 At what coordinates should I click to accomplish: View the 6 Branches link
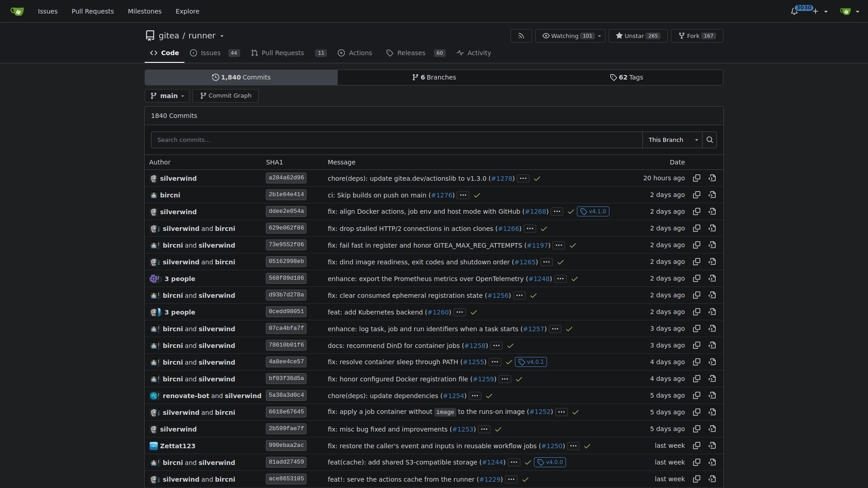pyautogui.click(x=434, y=77)
